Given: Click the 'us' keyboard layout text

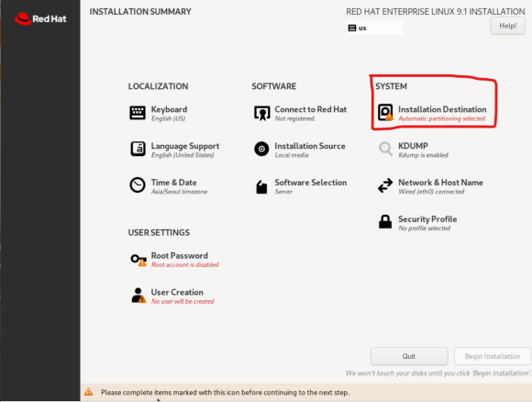Looking at the screenshot, I should point(362,28).
